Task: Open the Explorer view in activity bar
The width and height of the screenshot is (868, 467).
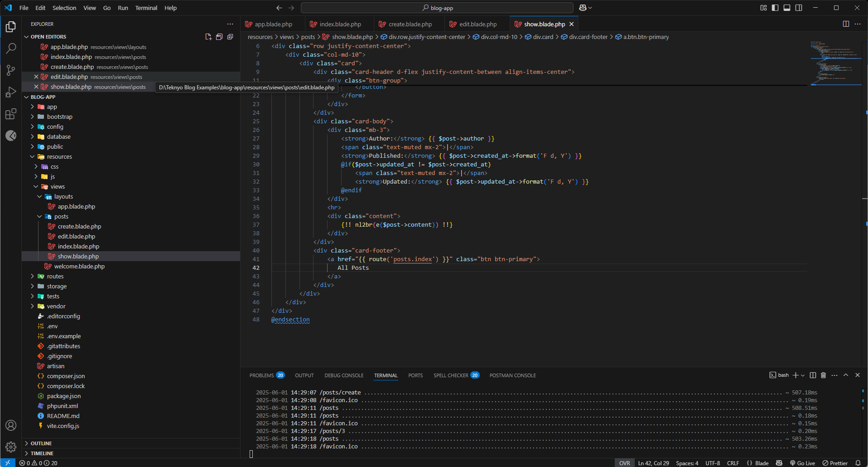Action: [11, 27]
